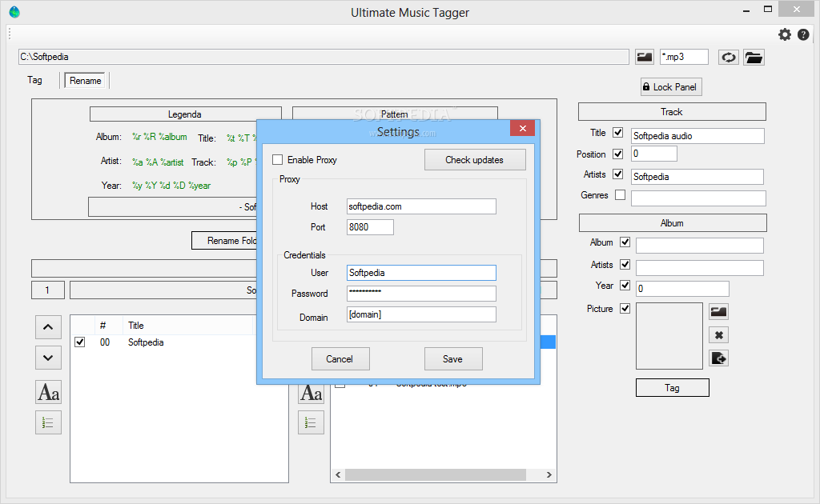Screen dimensions: 820x504
Task: Click scrollbar right arrow in file list
Action: (549, 474)
